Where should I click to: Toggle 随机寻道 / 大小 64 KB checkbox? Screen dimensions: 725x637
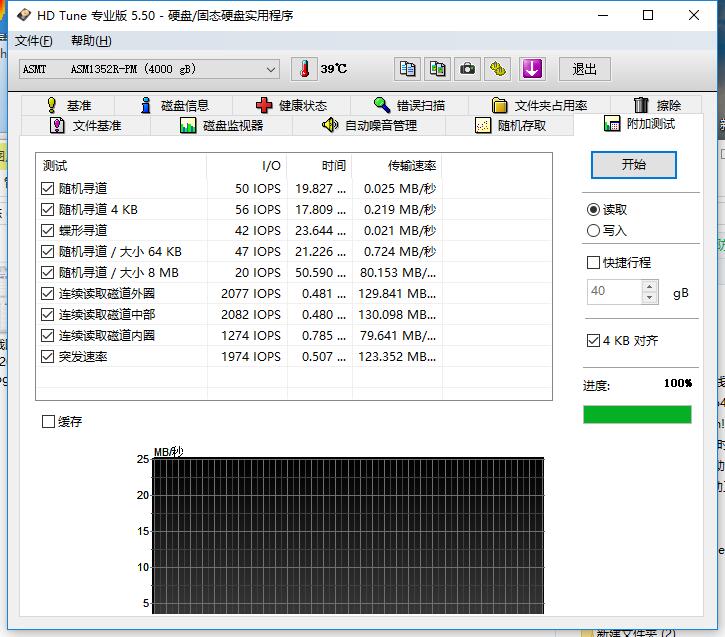pos(48,251)
